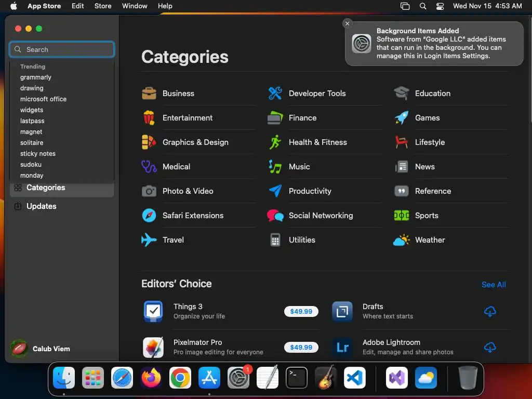Buy Things 3 for $49.99
This screenshot has height=399, width=532.
tap(301, 312)
